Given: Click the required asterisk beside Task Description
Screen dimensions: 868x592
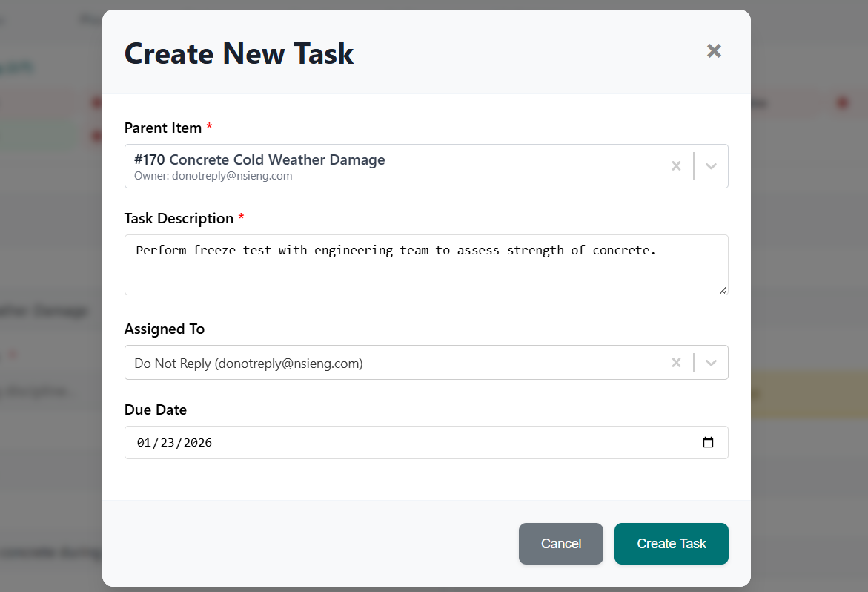Looking at the screenshot, I should (242, 218).
